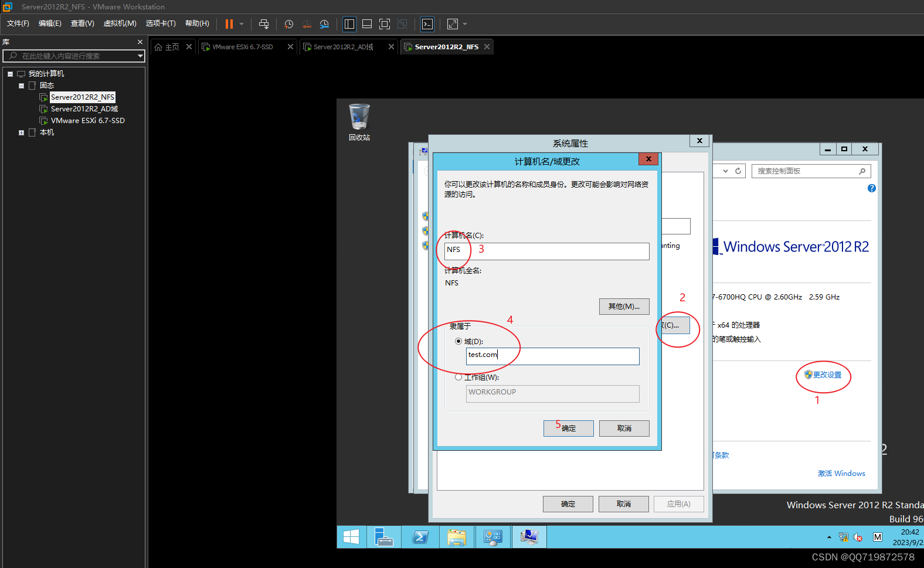This screenshot has height=568, width=924.
Task: Click the blue help question mark icon
Action: (872, 188)
